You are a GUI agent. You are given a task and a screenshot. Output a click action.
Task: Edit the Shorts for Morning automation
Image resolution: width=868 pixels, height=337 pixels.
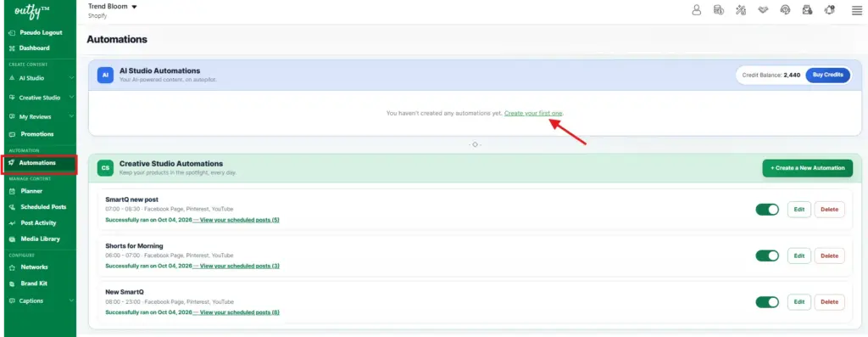(798, 256)
